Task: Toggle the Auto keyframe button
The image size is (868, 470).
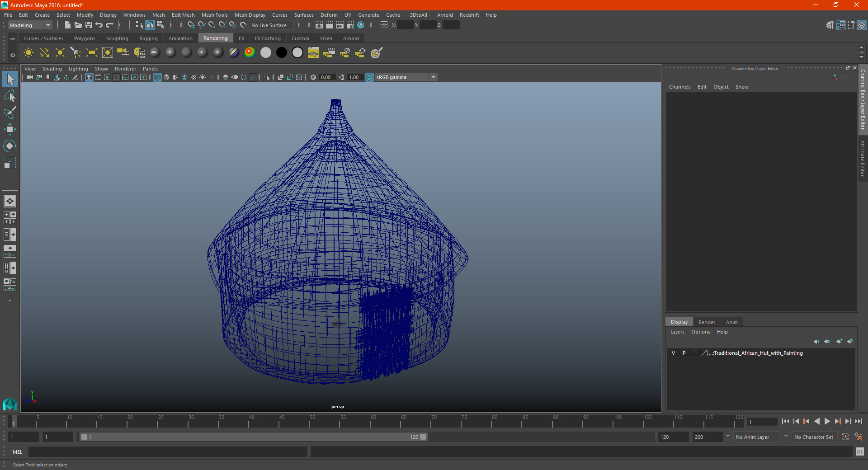Action: pos(845,437)
